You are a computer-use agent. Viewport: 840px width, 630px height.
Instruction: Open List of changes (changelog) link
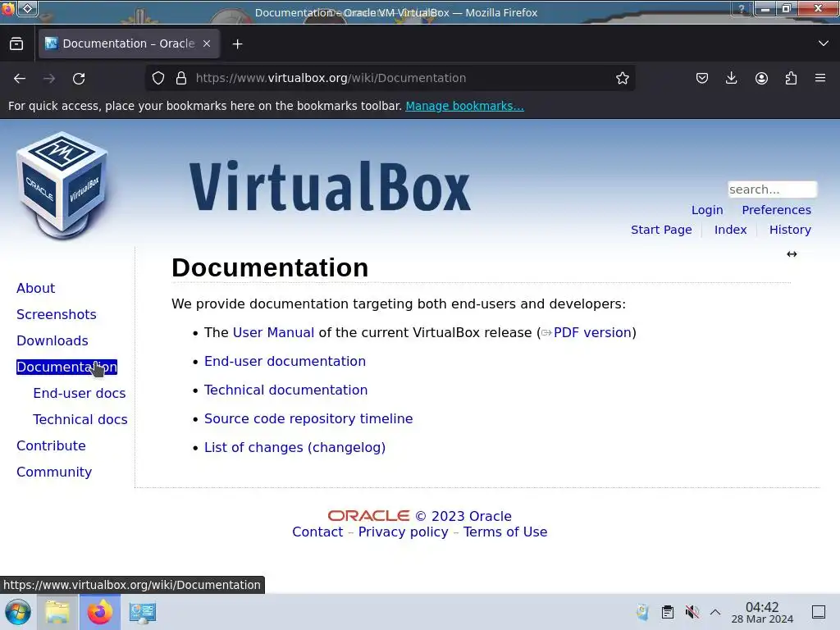click(294, 447)
